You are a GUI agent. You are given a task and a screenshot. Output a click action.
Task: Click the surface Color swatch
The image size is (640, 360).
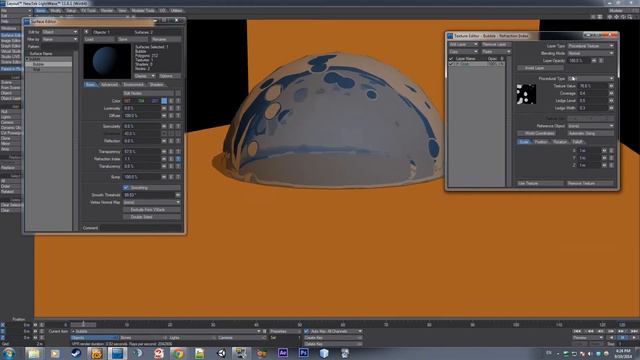point(164,100)
